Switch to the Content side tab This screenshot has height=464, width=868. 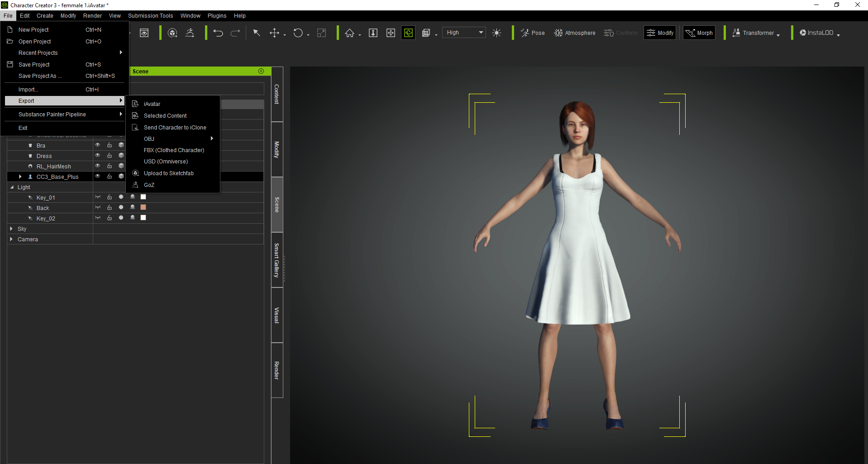(277, 94)
